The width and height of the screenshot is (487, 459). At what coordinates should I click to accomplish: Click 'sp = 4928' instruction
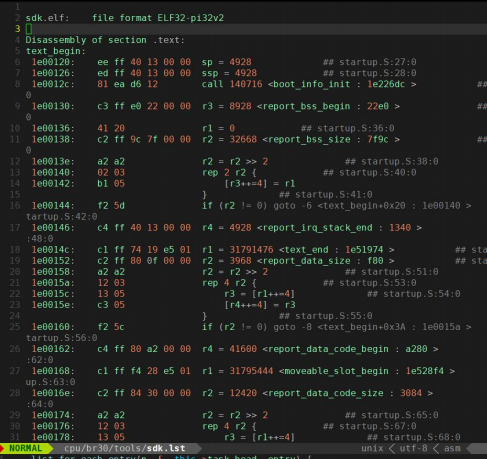click(x=226, y=62)
